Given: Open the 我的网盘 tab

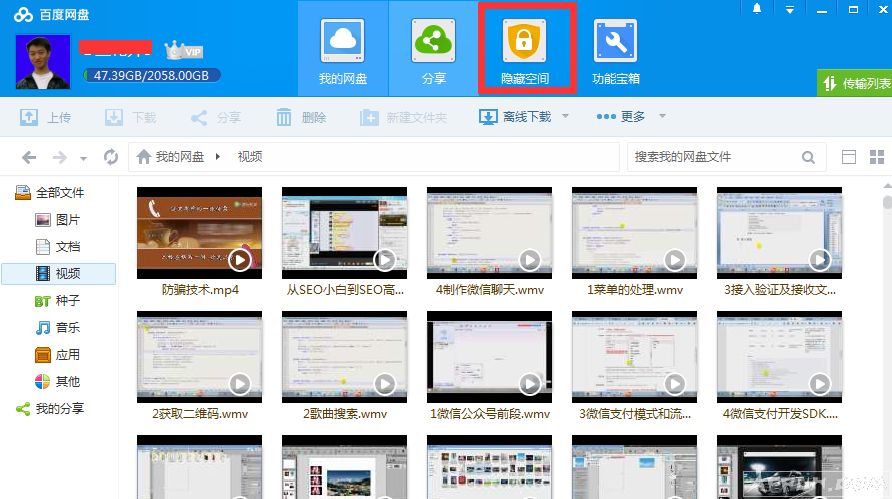Looking at the screenshot, I should click(x=343, y=49).
